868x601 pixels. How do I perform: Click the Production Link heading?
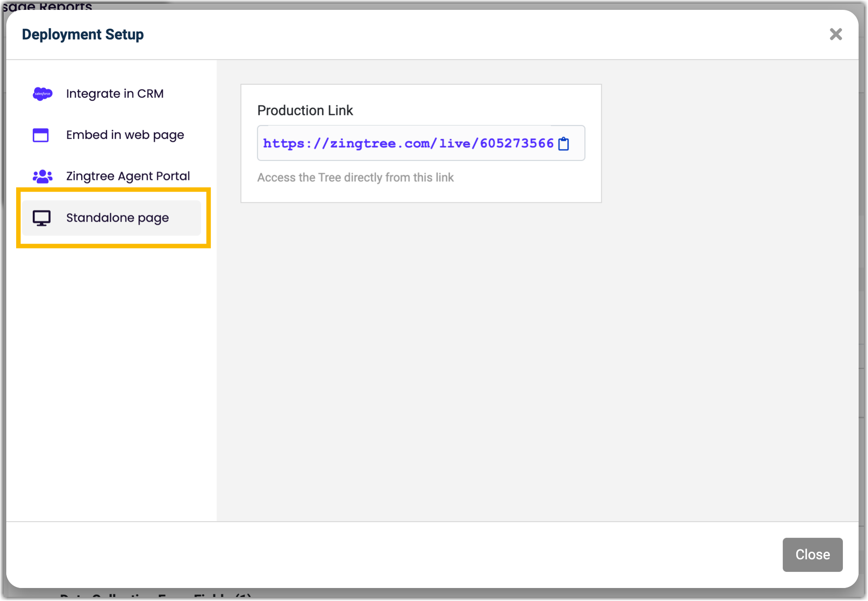(x=305, y=110)
